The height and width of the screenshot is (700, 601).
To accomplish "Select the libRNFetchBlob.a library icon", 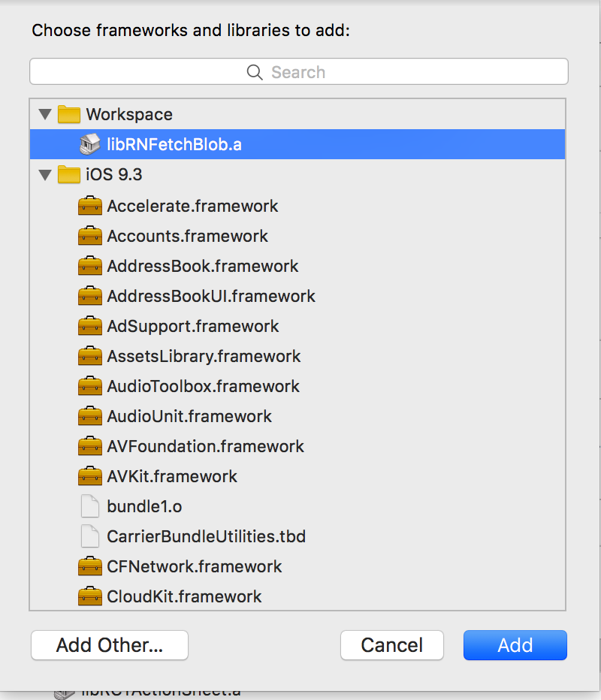I will click(x=89, y=144).
